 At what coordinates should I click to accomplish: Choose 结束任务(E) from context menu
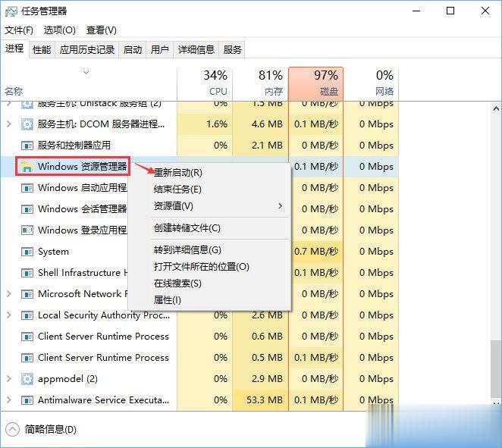(x=177, y=190)
